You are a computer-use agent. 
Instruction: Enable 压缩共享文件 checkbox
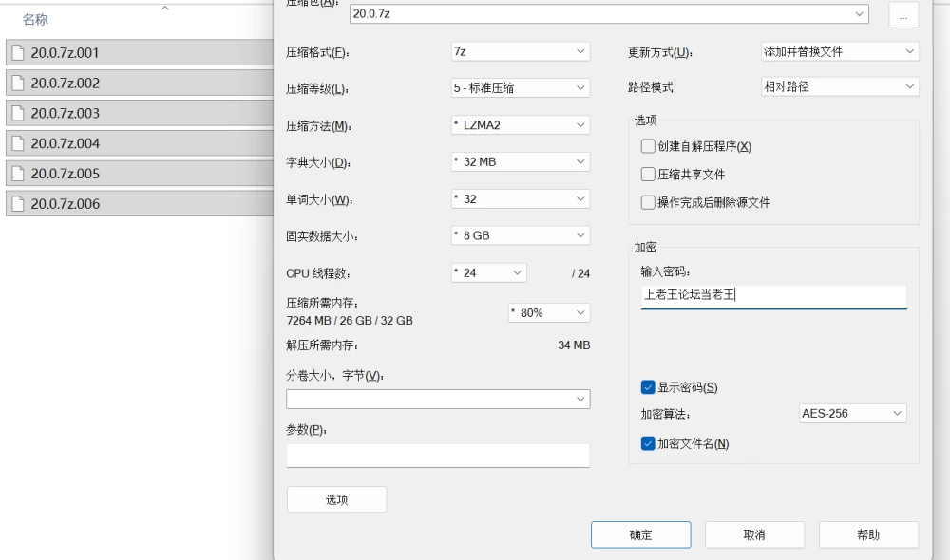[x=648, y=175]
